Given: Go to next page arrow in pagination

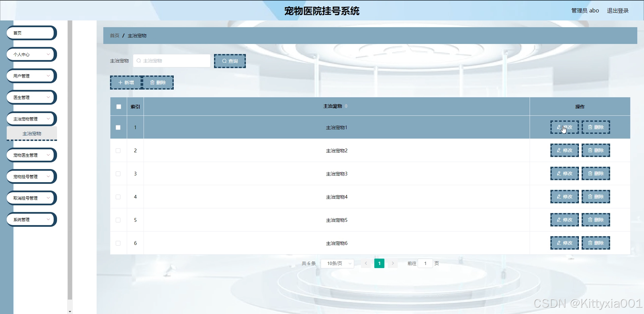Looking at the screenshot, I should [393, 263].
